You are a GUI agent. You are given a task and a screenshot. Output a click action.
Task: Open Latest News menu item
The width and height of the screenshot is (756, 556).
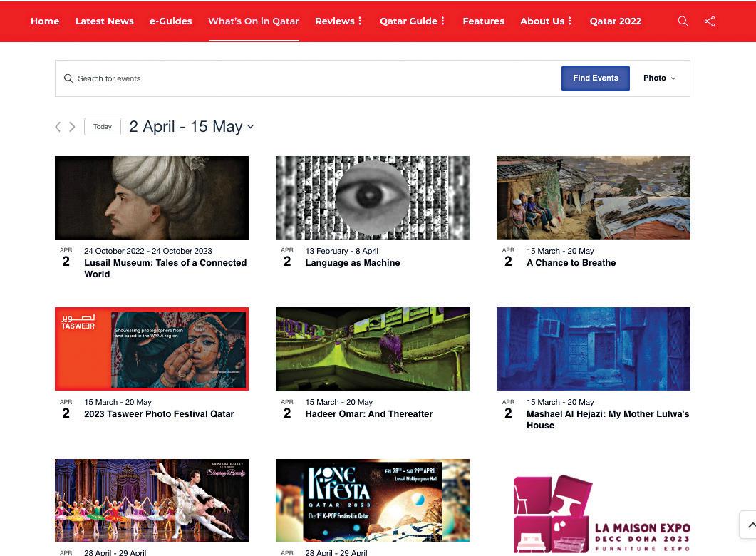105,21
